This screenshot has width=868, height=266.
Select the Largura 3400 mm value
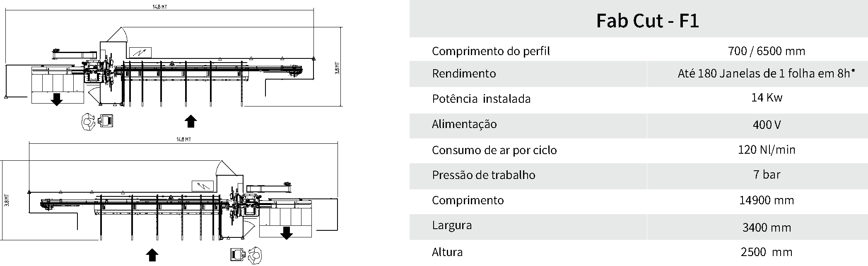(767, 227)
